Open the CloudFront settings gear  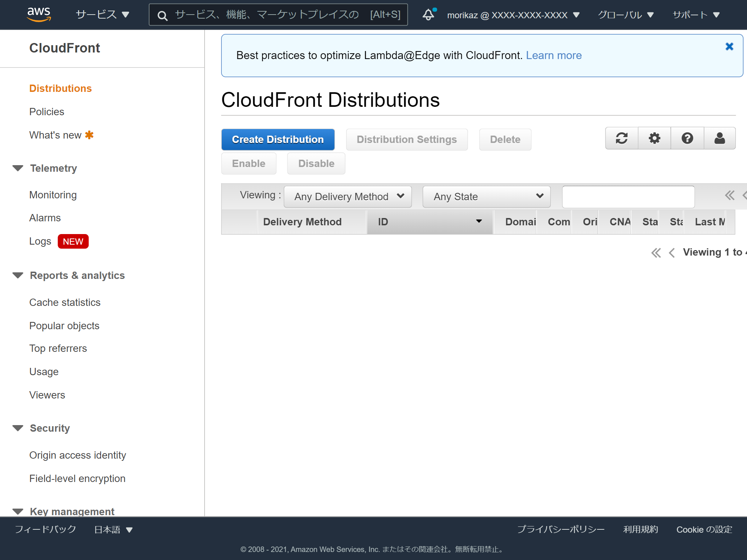point(654,138)
